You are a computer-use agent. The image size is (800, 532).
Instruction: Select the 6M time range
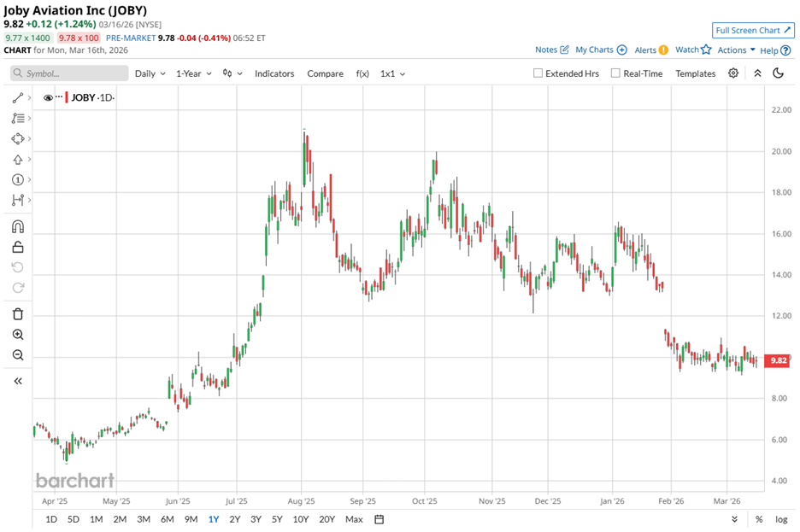tap(168, 519)
